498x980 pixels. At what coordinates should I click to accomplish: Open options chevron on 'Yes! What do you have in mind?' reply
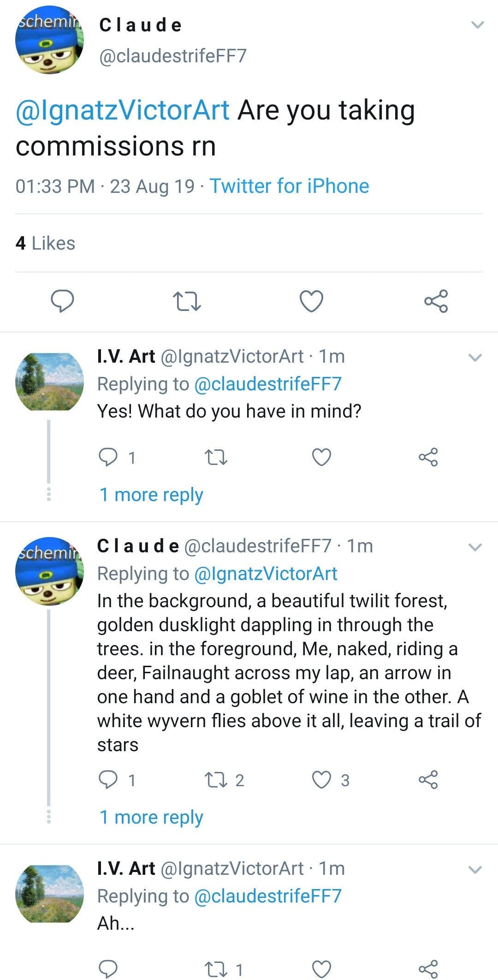[475, 358]
